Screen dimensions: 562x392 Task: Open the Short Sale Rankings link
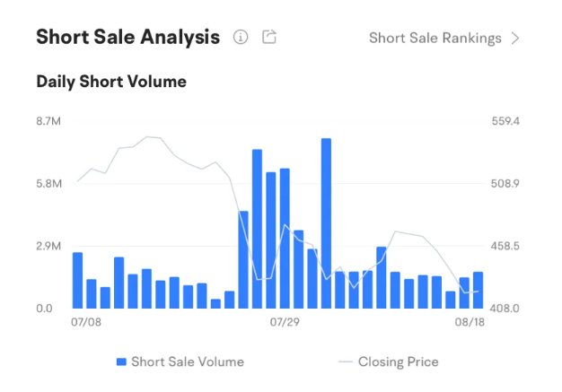pyautogui.click(x=435, y=38)
